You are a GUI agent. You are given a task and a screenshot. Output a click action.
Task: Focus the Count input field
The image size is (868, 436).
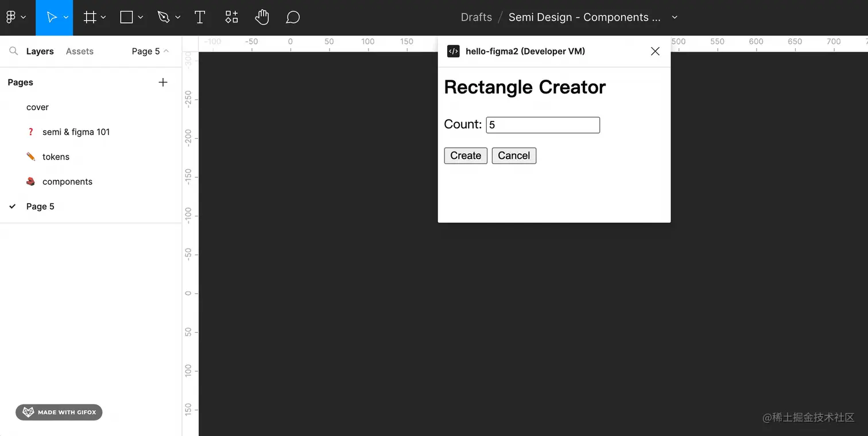tap(542, 125)
